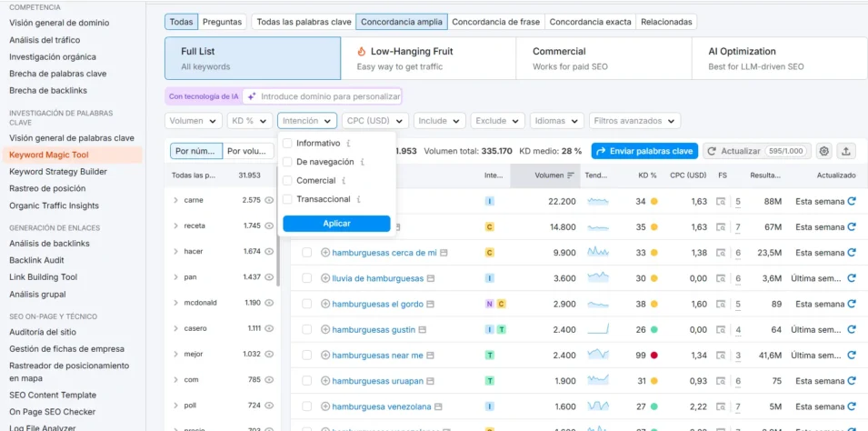Click the AI sparkle icon in domain field
868x431 pixels.
(252, 96)
